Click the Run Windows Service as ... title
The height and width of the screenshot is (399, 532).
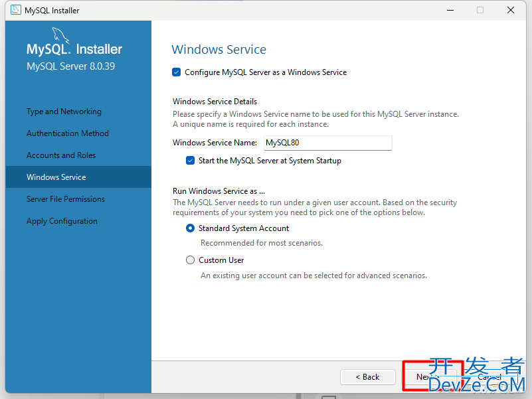pos(219,191)
